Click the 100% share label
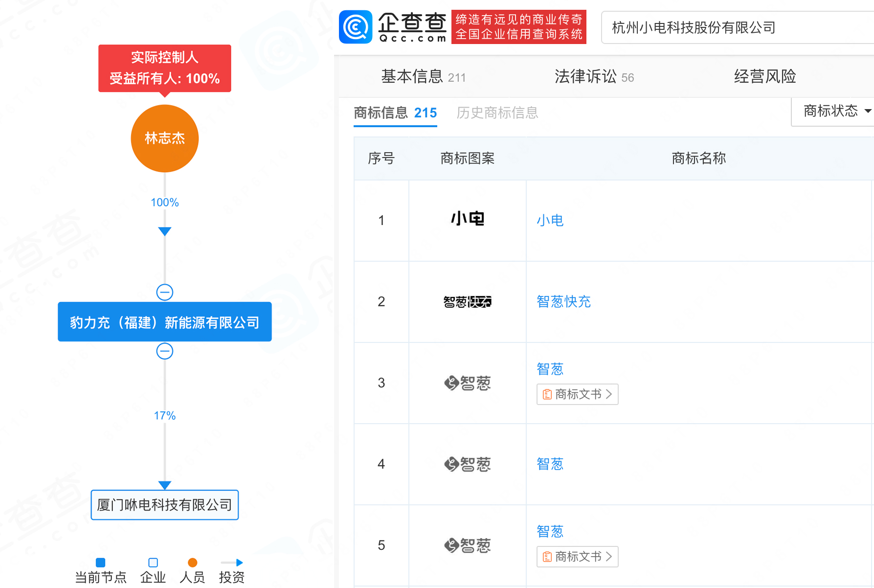Viewport: 874px width, 588px height. [165, 203]
